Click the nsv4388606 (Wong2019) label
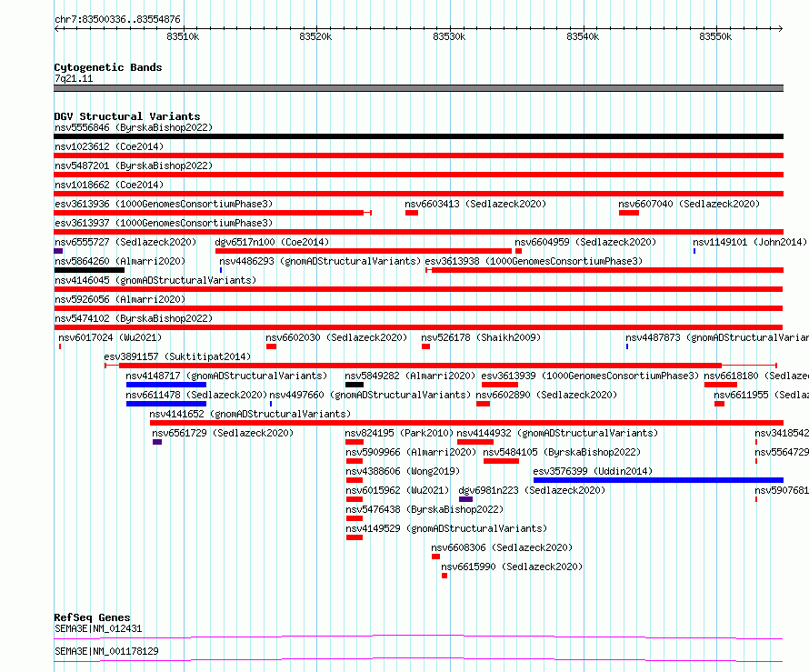 click(x=403, y=471)
